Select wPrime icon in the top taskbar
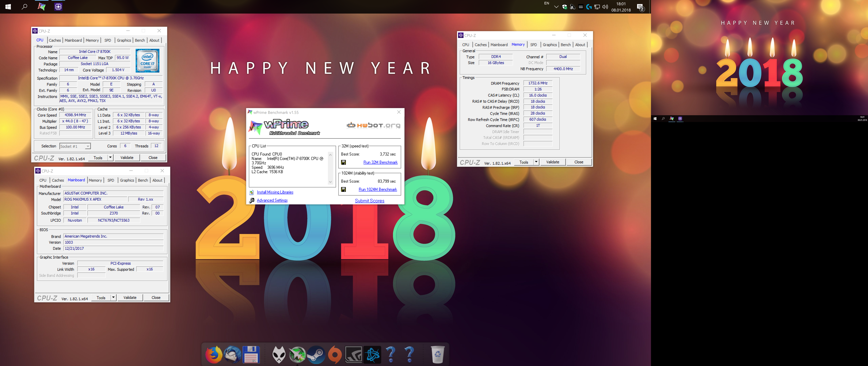 [41, 7]
